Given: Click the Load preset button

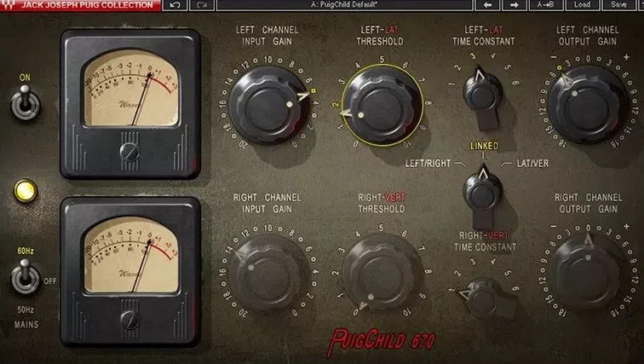Looking at the screenshot, I should point(582,5).
